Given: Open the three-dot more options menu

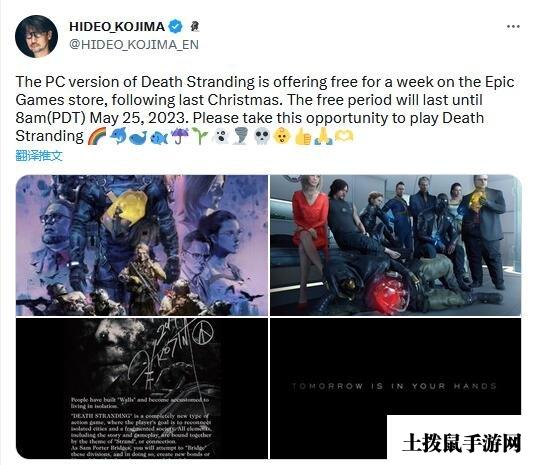Looking at the screenshot, I should pyautogui.click(x=513, y=27).
